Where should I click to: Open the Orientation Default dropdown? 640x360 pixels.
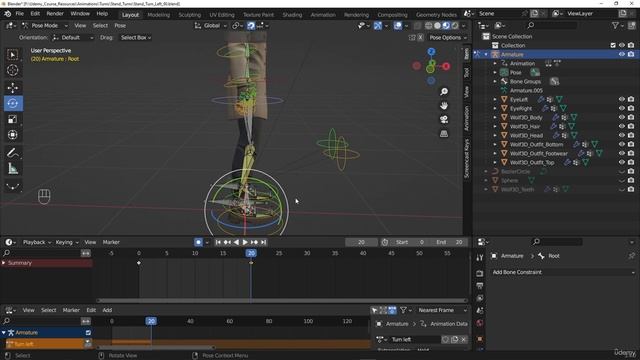point(73,38)
